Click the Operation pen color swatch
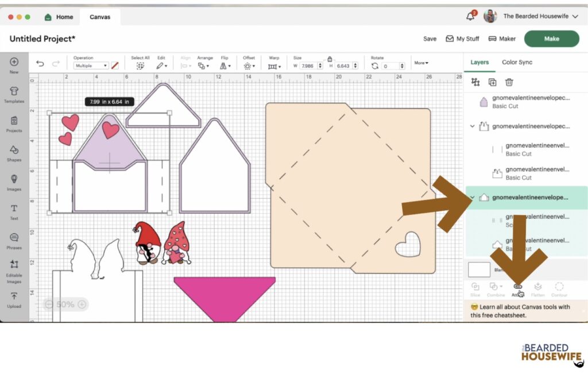The width and height of the screenshot is (588, 374). tap(115, 65)
